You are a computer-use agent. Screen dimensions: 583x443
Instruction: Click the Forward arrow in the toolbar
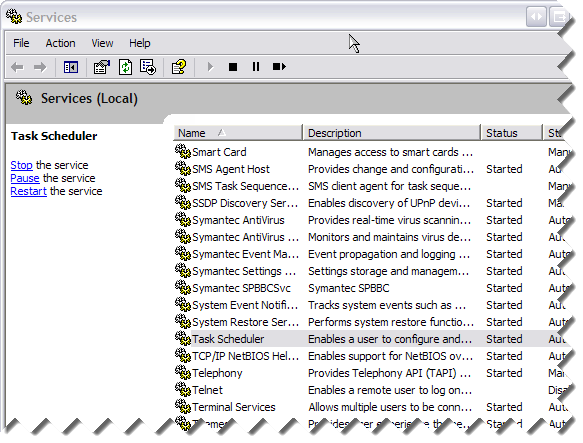tap(40, 67)
